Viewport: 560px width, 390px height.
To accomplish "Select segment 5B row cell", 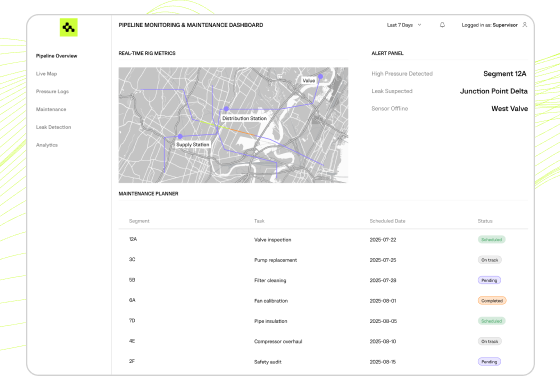I will click(132, 280).
